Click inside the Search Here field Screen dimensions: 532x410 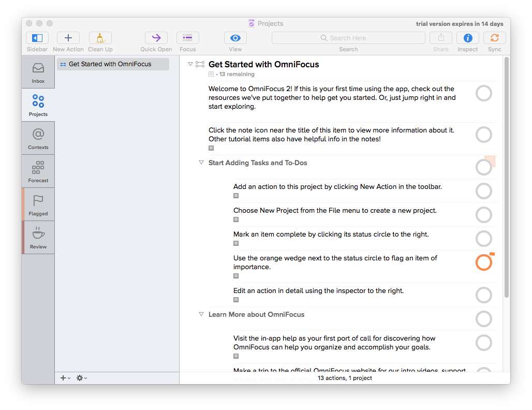point(348,38)
